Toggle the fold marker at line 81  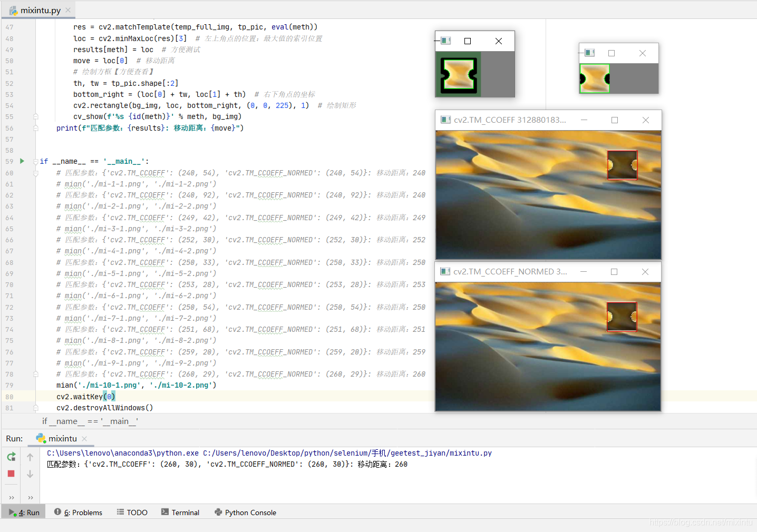35,408
